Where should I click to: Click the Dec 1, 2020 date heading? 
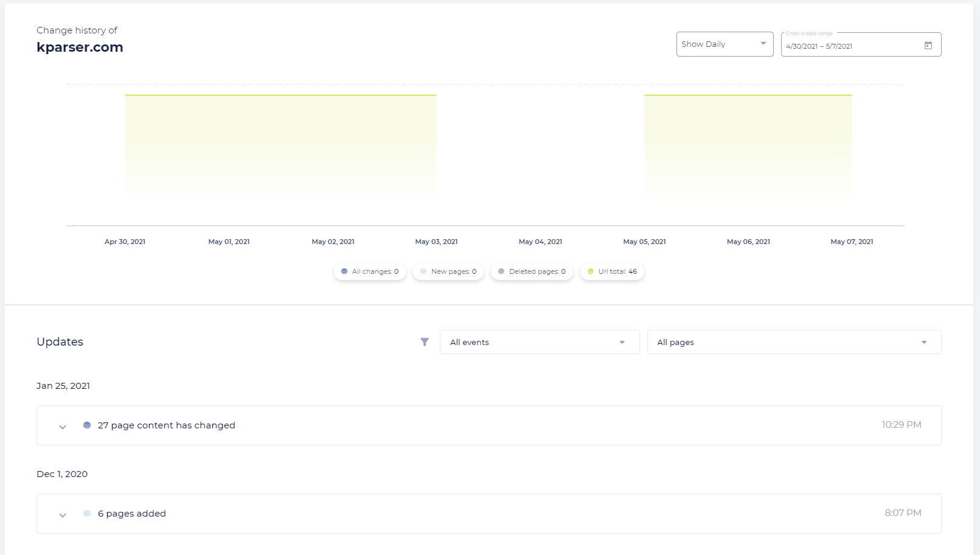pyautogui.click(x=62, y=474)
